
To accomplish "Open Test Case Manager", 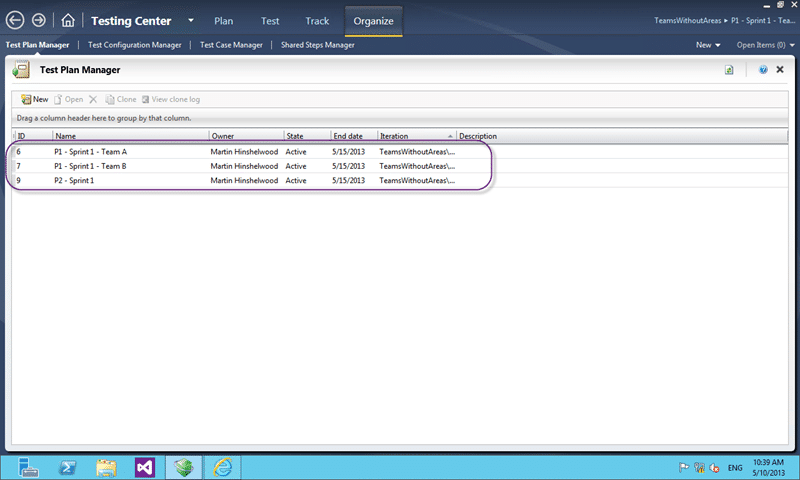I will [231, 45].
